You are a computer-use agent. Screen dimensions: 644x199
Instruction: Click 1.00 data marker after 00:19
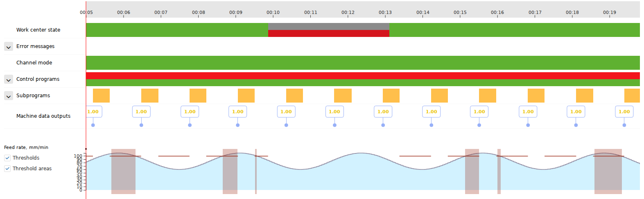point(624,112)
